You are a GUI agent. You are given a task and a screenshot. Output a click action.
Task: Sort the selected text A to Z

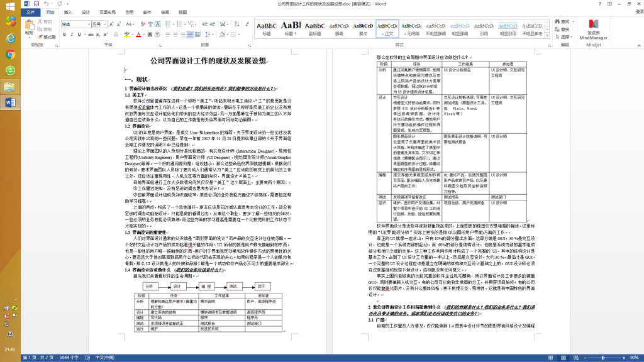[x=237, y=25]
